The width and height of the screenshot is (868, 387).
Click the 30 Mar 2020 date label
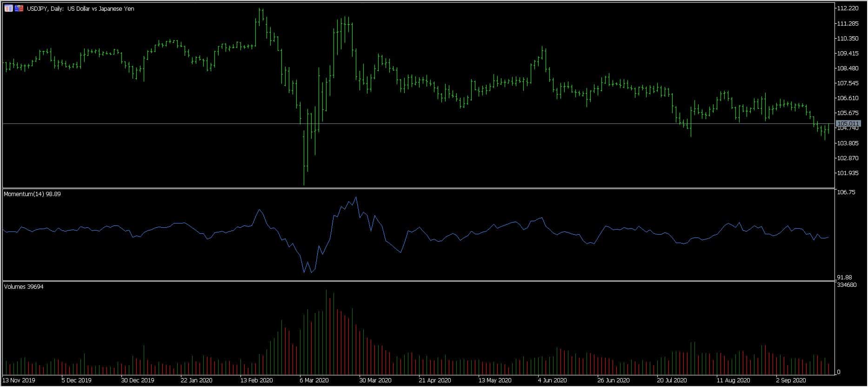click(375, 380)
